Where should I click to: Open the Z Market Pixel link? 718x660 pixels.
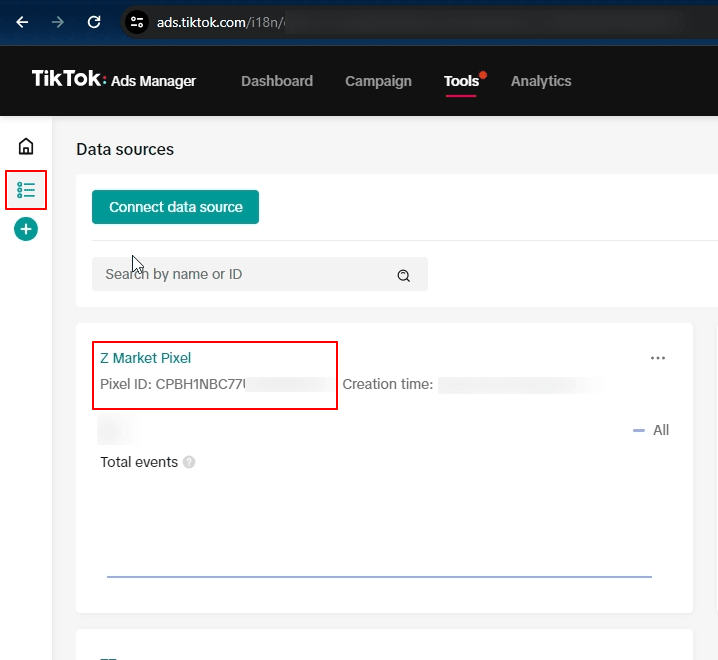coord(145,358)
